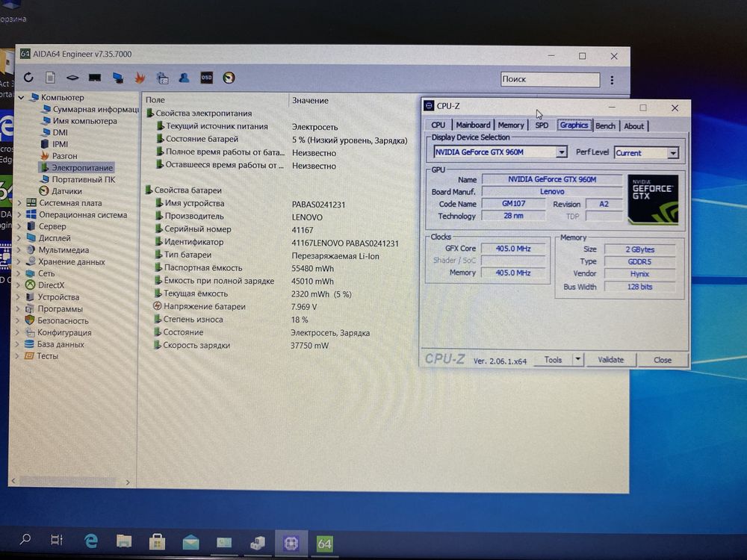
Task: Expand the Системная плата node
Action: [x=19, y=203]
